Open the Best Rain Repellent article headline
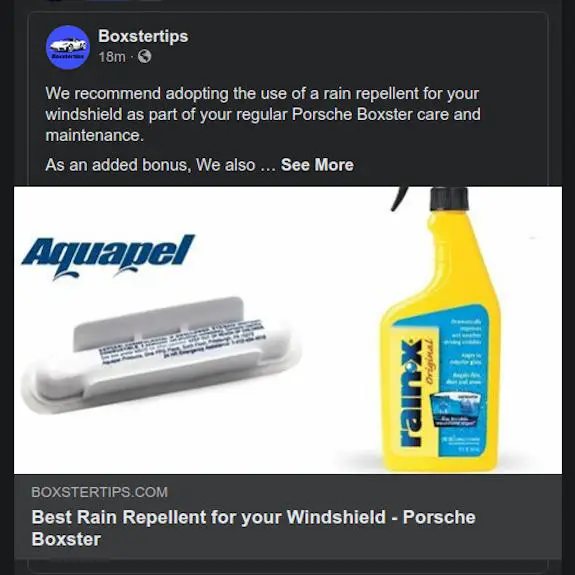 click(253, 528)
